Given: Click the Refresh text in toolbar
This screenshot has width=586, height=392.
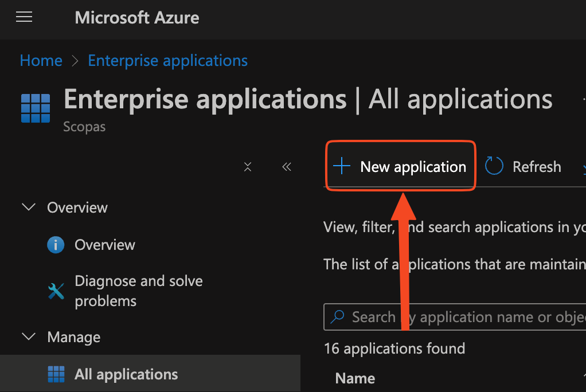Looking at the screenshot, I should (x=537, y=167).
